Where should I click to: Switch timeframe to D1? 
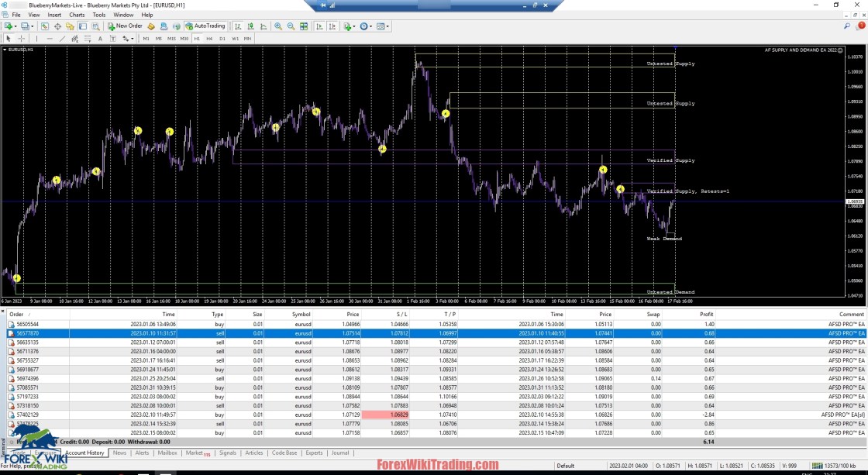pos(222,39)
